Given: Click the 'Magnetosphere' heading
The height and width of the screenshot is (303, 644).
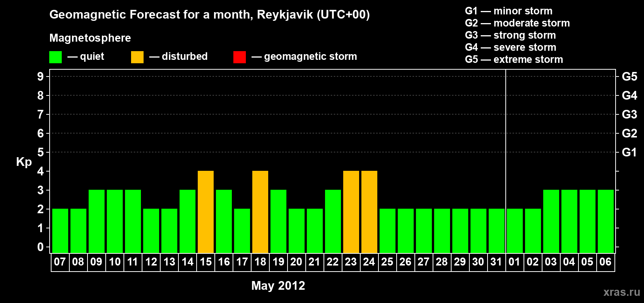Looking at the screenshot, I should tap(90, 38).
